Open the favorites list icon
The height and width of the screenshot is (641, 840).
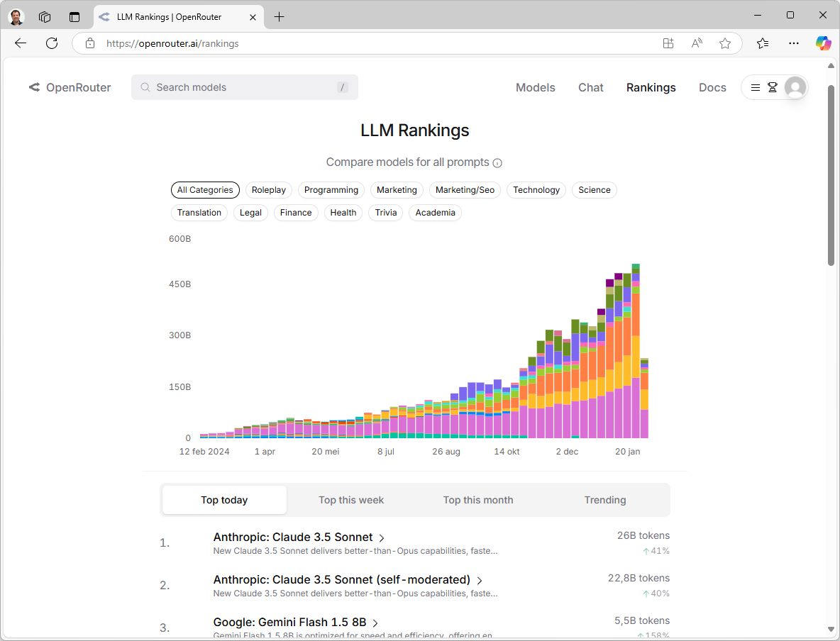[763, 43]
